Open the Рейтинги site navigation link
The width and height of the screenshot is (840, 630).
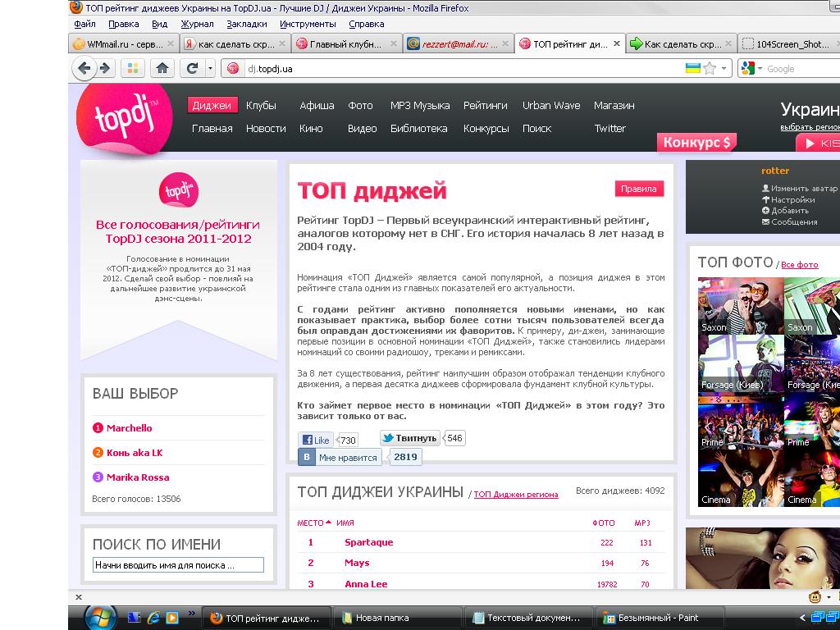(486, 106)
